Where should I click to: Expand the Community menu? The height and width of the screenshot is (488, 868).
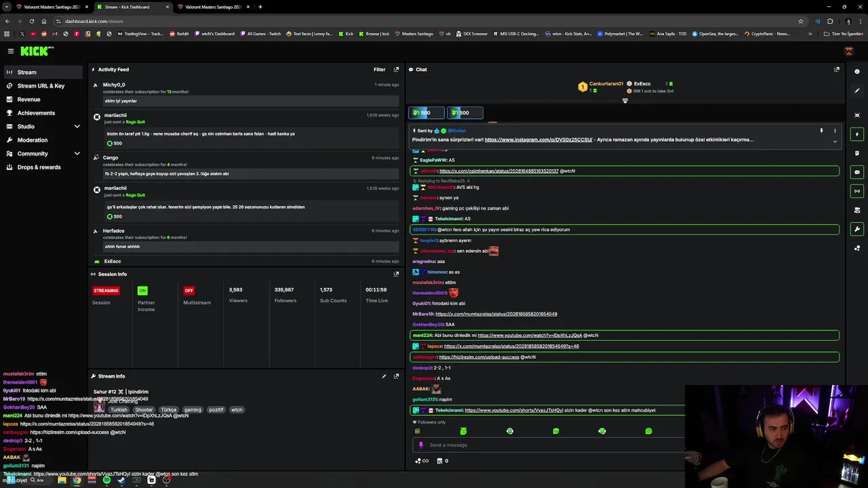[43, 153]
